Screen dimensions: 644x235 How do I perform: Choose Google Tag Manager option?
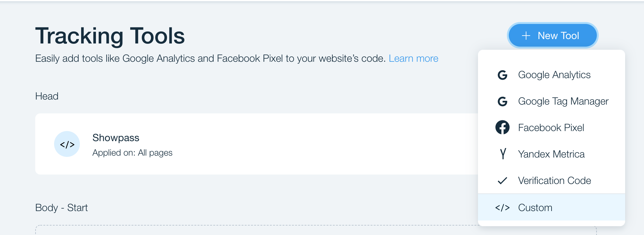(552, 101)
